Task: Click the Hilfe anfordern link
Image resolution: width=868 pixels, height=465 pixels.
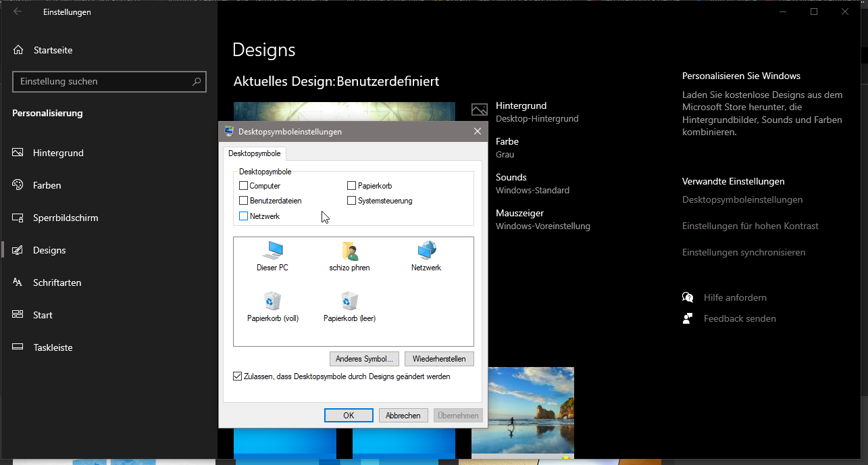Action: [x=735, y=297]
